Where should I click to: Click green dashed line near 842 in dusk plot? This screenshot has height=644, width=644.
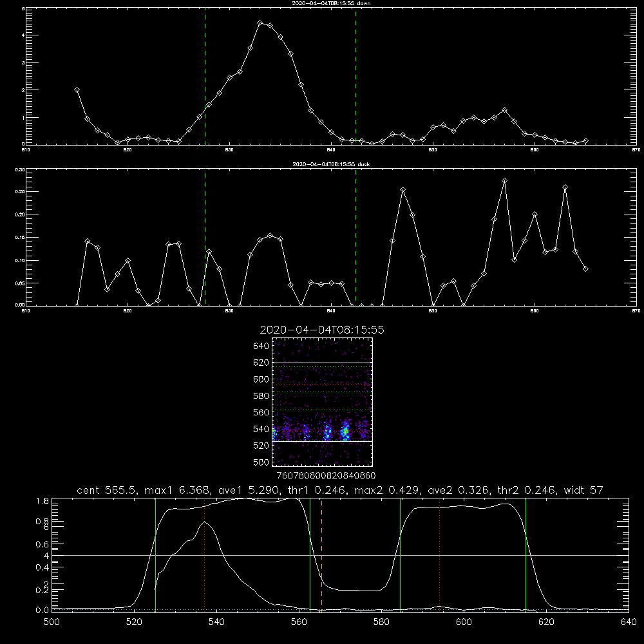coord(355,238)
